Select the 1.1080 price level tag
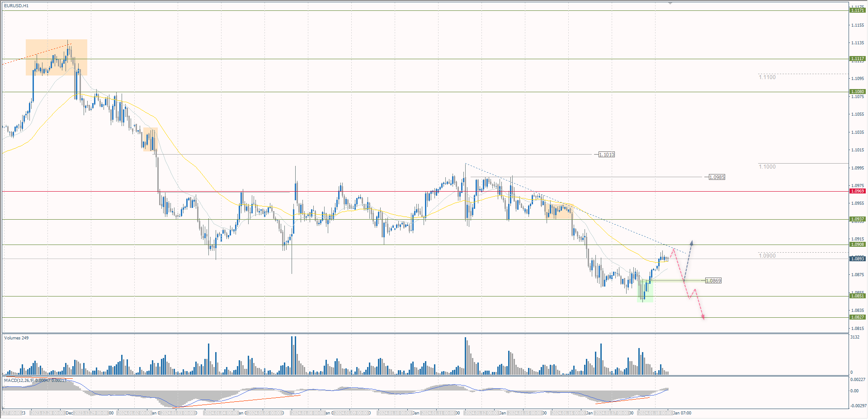This screenshot has height=419, width=868. pyautogui.click(x=858, y=92)
